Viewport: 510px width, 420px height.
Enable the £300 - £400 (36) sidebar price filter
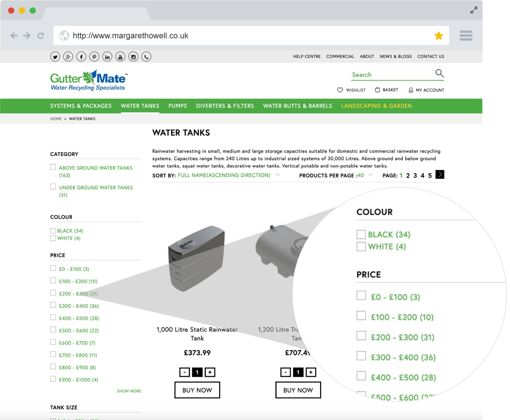tap(53, 305)
